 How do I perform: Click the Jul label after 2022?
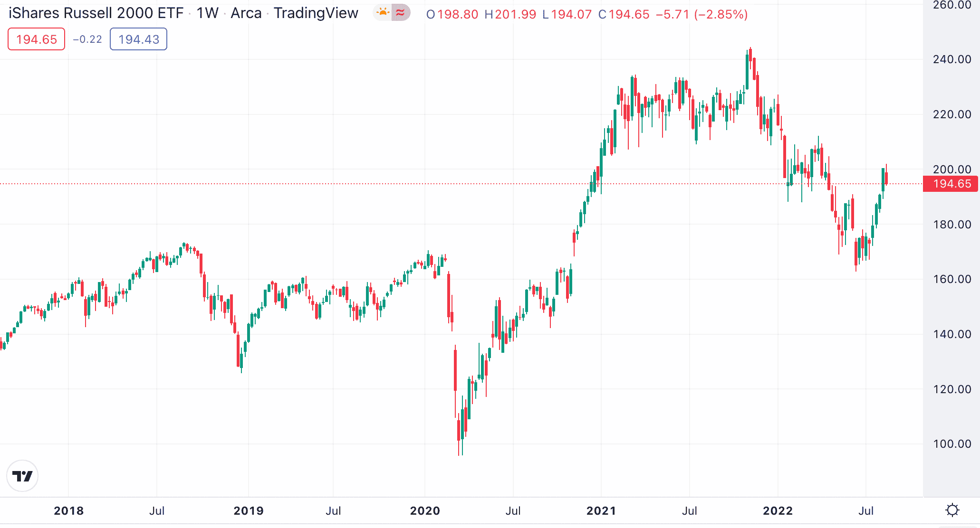[x=866, y=511]
